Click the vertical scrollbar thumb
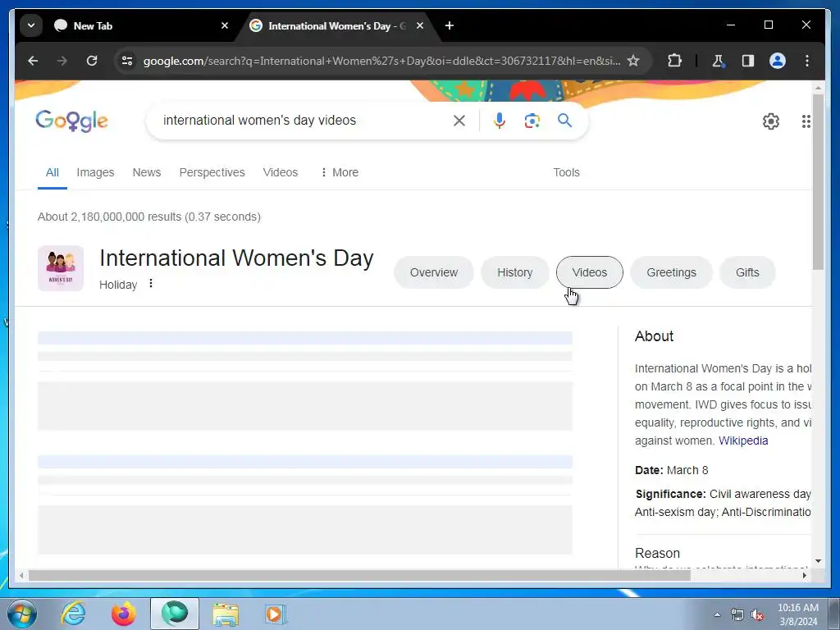The image size is (840, 630). (x=818, y=182)
